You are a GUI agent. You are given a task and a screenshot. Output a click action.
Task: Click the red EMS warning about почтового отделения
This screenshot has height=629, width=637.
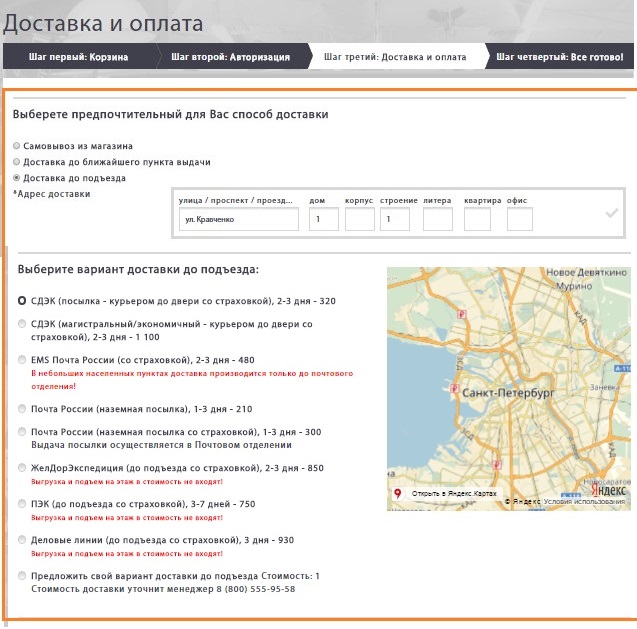pyautogui.click(x=192, y=380)
